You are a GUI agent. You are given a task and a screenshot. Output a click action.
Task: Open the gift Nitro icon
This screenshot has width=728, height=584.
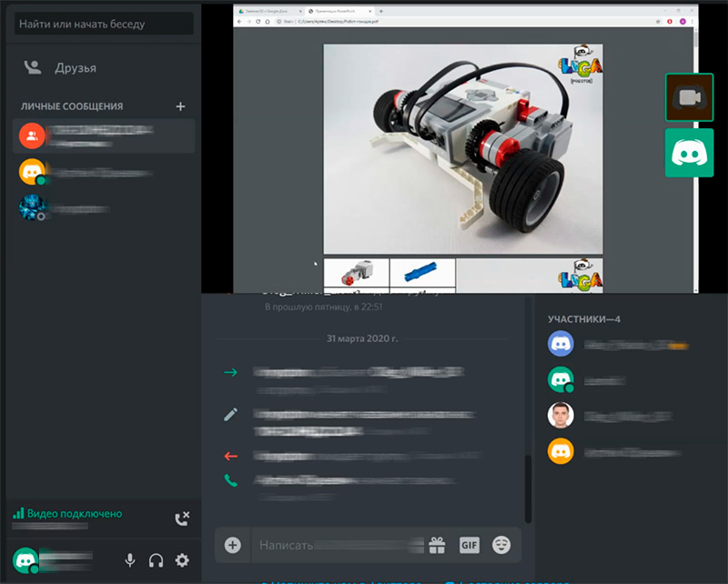[x=438, y=545]
